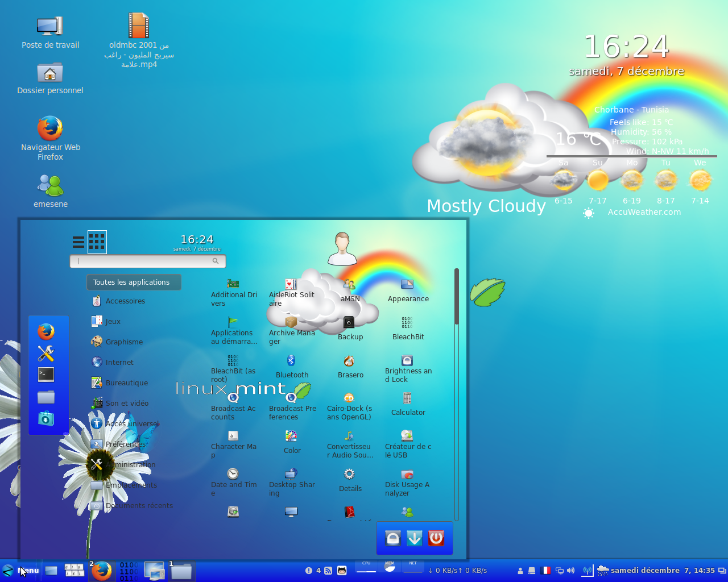Screen dimensions: 728x582
Task: Open Color settings
Action: point(292,443)
